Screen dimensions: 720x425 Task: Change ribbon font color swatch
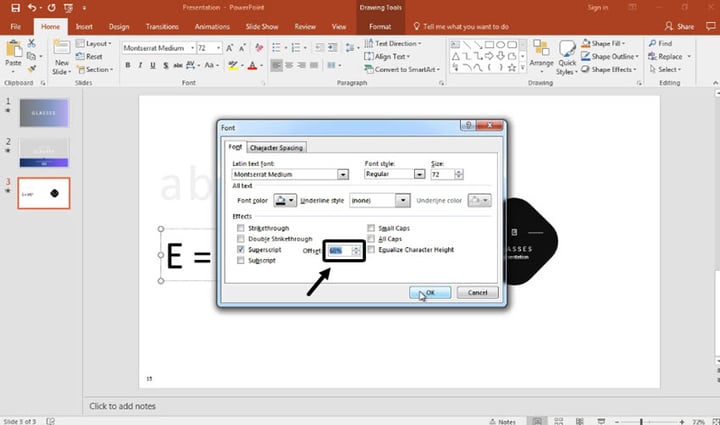[x=252, y=66]
